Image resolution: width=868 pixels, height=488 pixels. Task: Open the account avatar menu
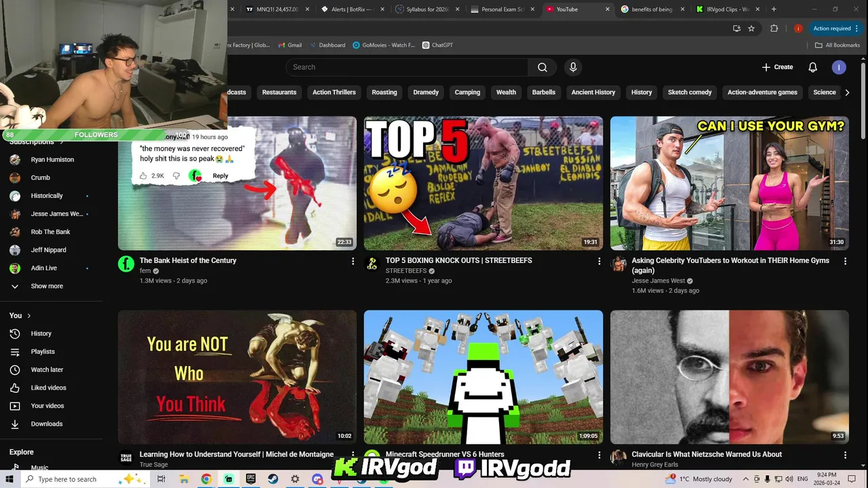coord(839,67)
